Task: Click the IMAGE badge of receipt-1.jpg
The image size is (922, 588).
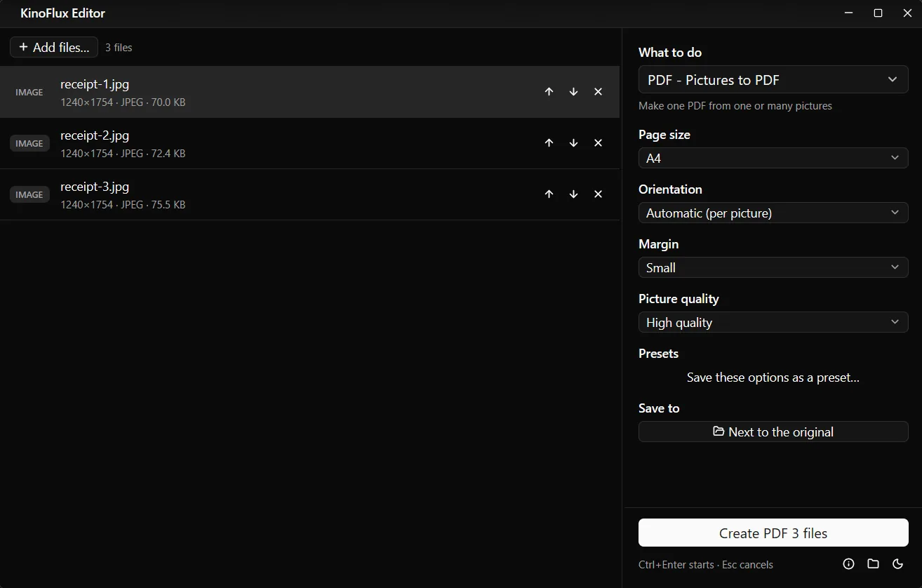Action: point(29,92)
